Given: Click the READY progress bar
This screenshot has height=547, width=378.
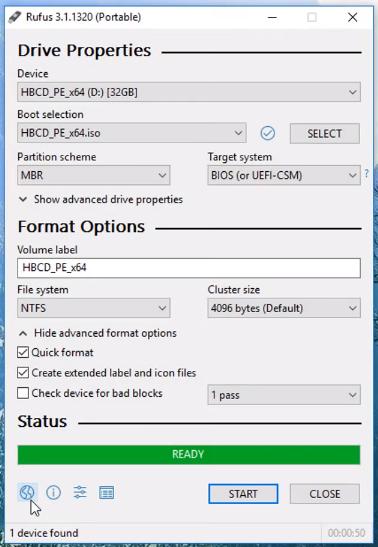Looking at the screenshot, I should point(189,455).
